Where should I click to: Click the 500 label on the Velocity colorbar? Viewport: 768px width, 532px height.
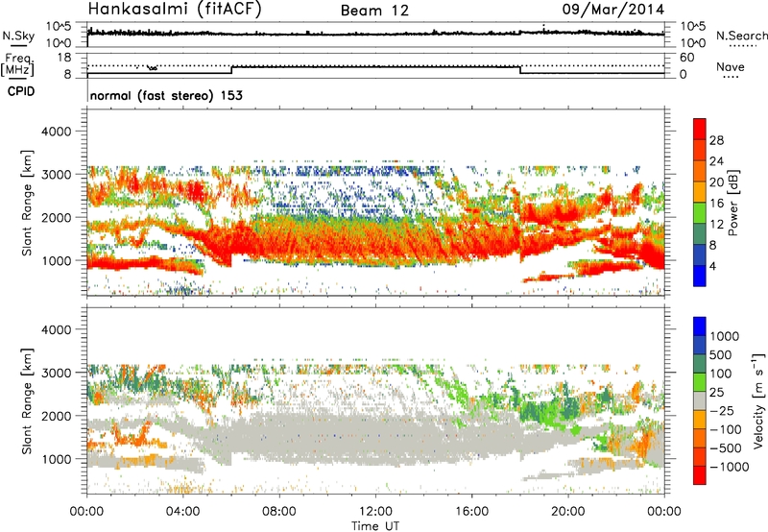point(722,355)
